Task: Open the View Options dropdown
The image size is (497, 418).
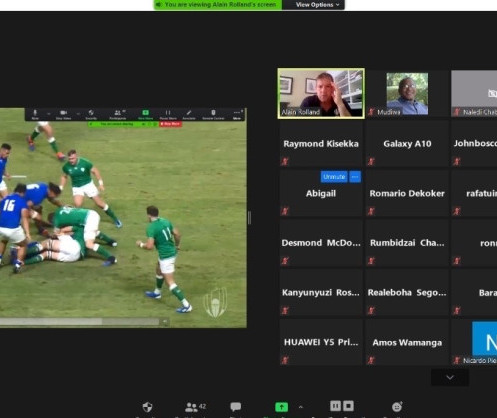Action: coord(317,5)
